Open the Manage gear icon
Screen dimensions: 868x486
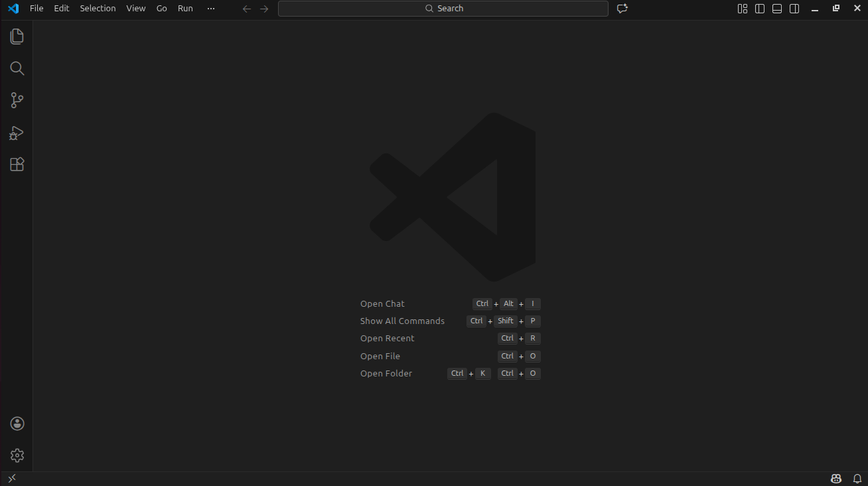(x=17, y=455)
